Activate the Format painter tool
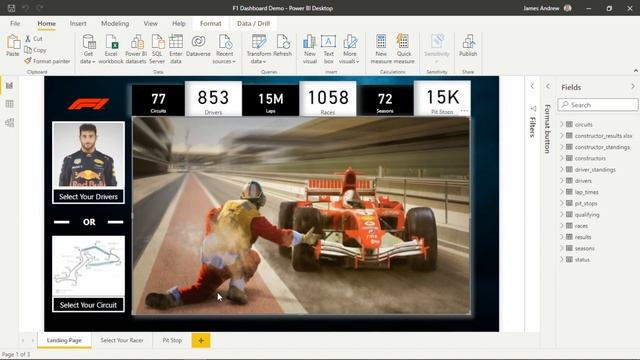This screenshot has width=640, height=360. (47, 61)
